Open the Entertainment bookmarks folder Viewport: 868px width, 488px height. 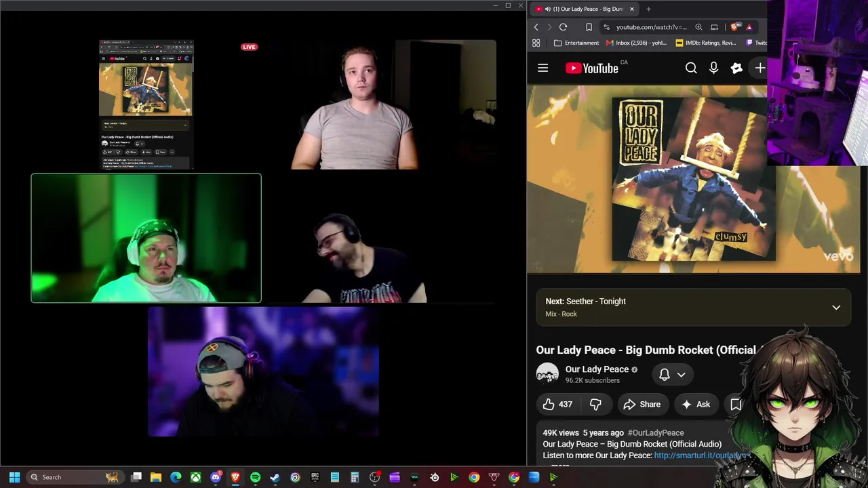[576, 43]
